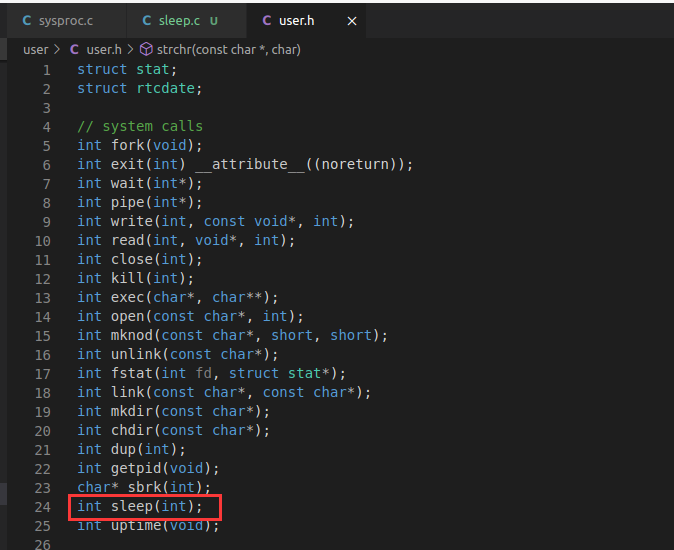Click 'struct rtcdate;' declaration

(140, 88)
